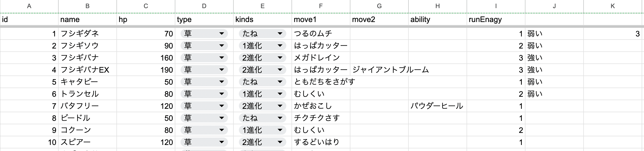Click the ともだちをさがす move cell
Image resolution: width=644 pixels, height=151 pixels.
[321, 82]
